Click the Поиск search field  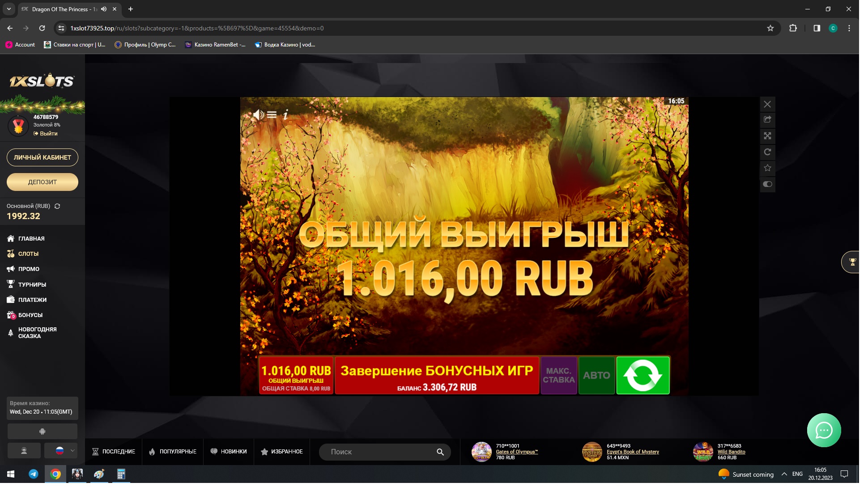coord(380,452)
